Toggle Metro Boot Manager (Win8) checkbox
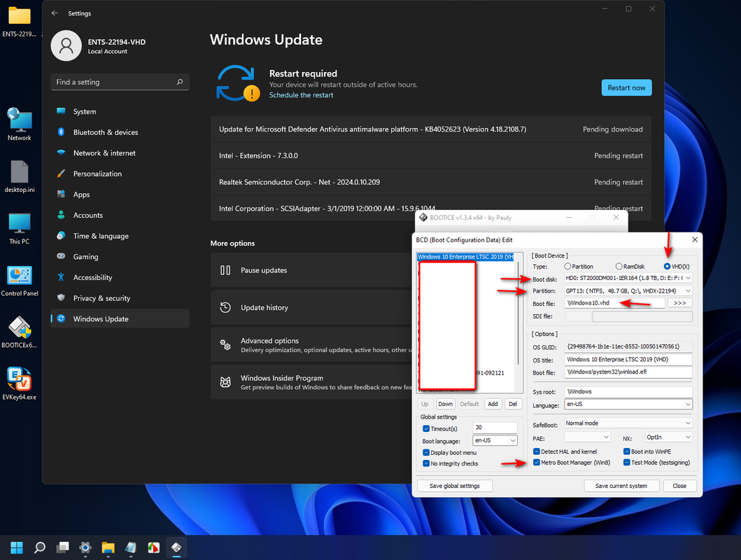 click(x=537, y=462)
